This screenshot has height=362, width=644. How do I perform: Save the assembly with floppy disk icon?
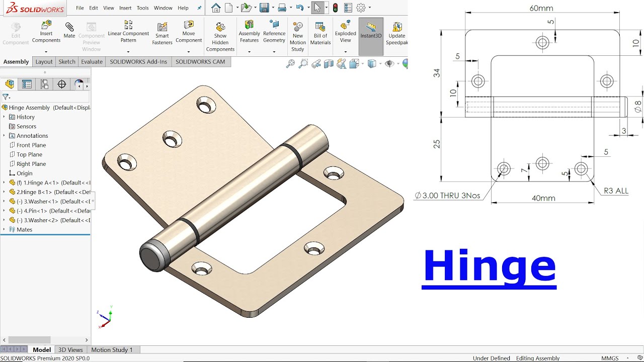264,8
